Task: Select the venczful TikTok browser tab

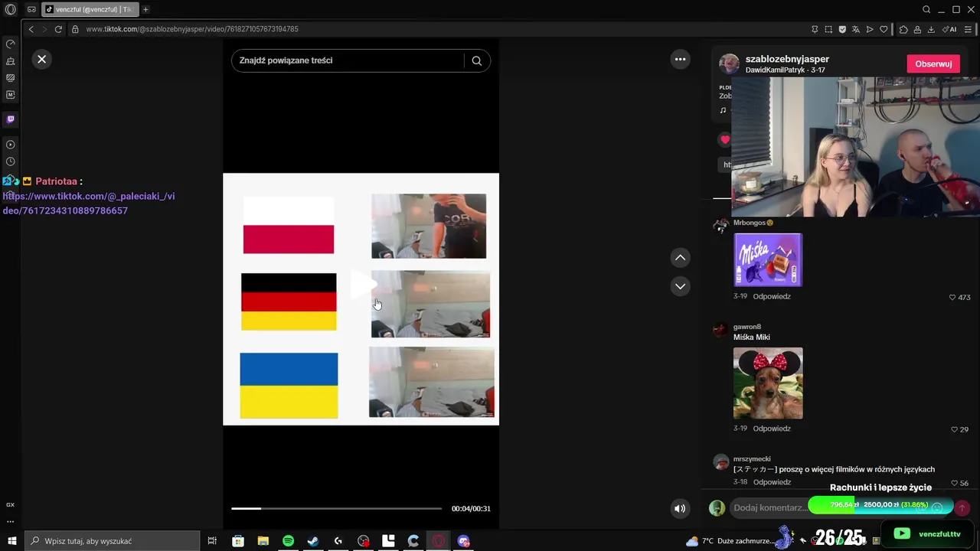Action: 90,9
